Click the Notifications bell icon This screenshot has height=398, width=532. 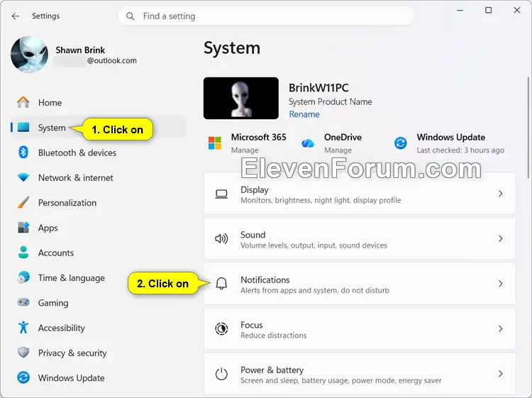point(221,284)
